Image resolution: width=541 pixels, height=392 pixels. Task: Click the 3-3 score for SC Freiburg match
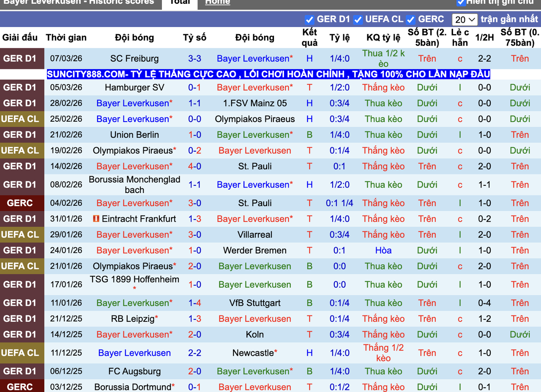(x=195, y=59)
